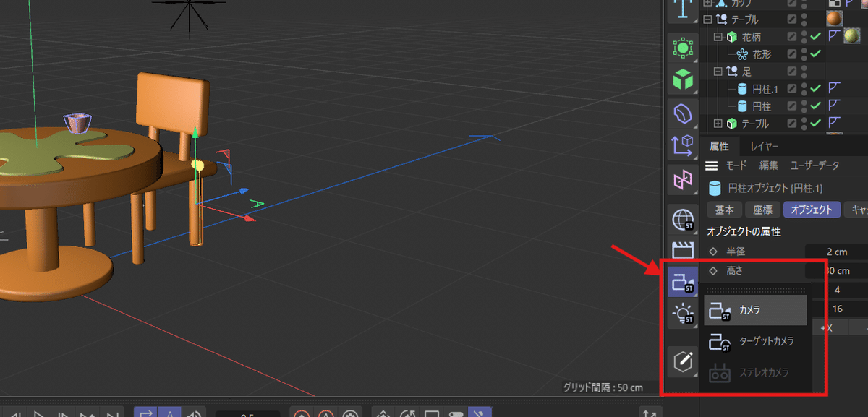Click the 座標 button in the attributes panel

click(762, 210)
